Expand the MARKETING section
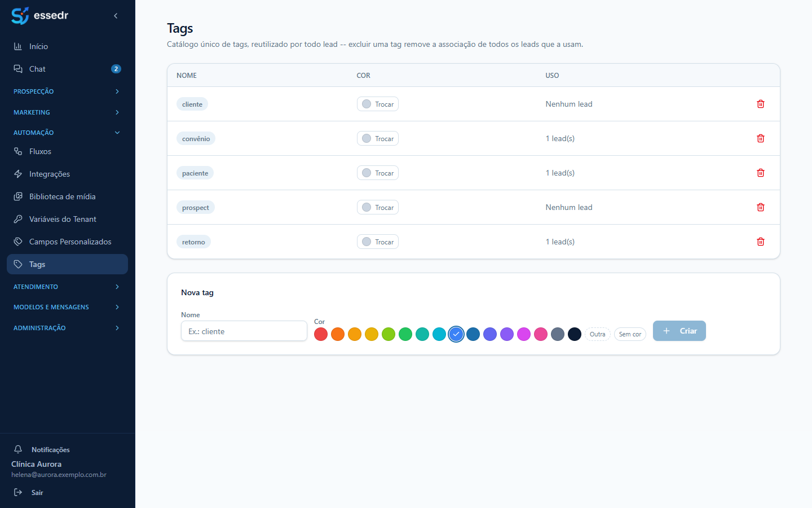Screen dimensions: 812x508 [x=67, y=112]
